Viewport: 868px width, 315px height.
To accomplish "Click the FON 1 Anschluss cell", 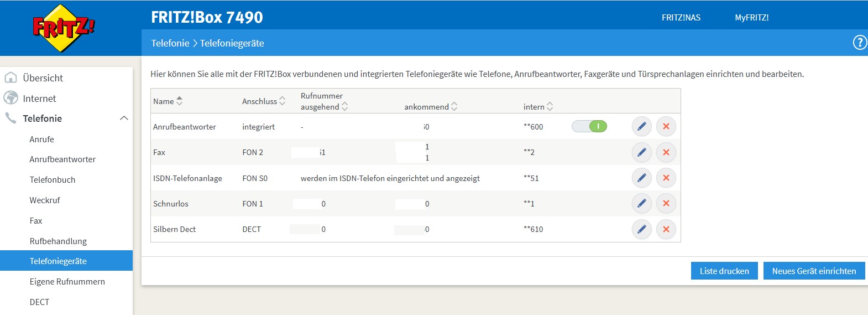I will [253, 204].
